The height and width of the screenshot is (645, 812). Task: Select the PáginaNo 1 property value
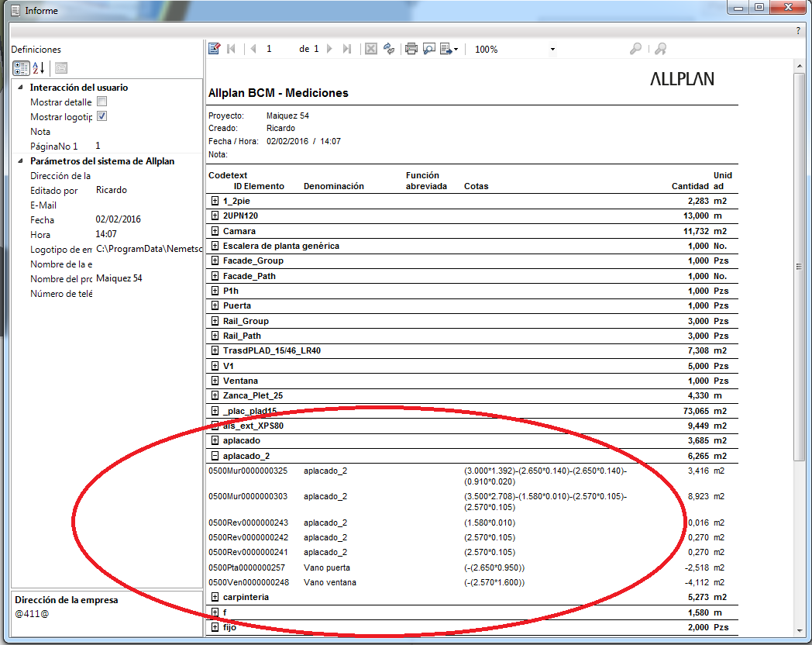pyautogui.click(x=98, y=146)
